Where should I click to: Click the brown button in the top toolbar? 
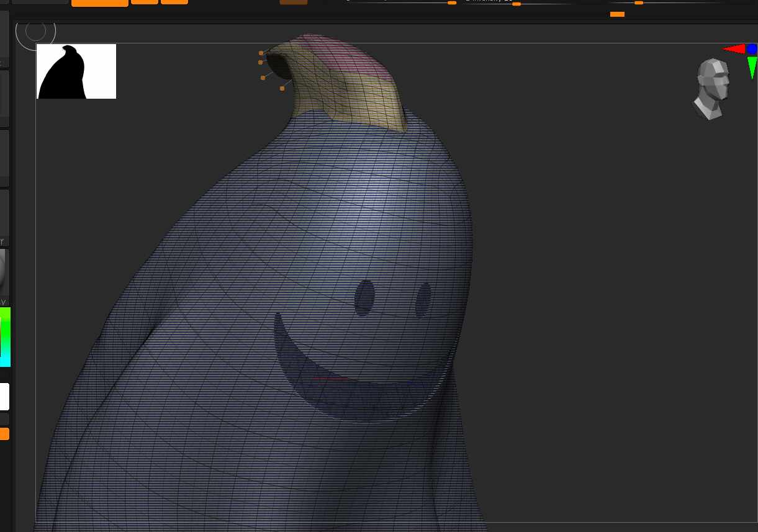tap(293, 2)
